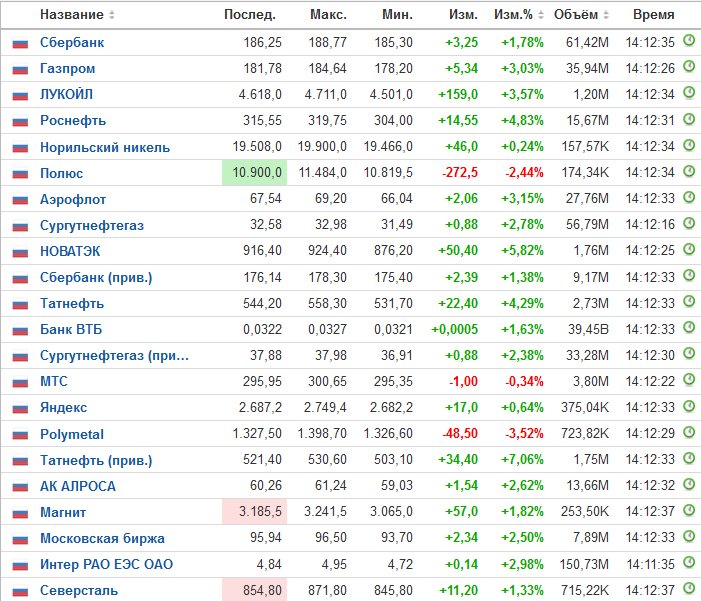Click the clock icon in Северсталь row
Screen dimensions: 701x601
(689, 588)
